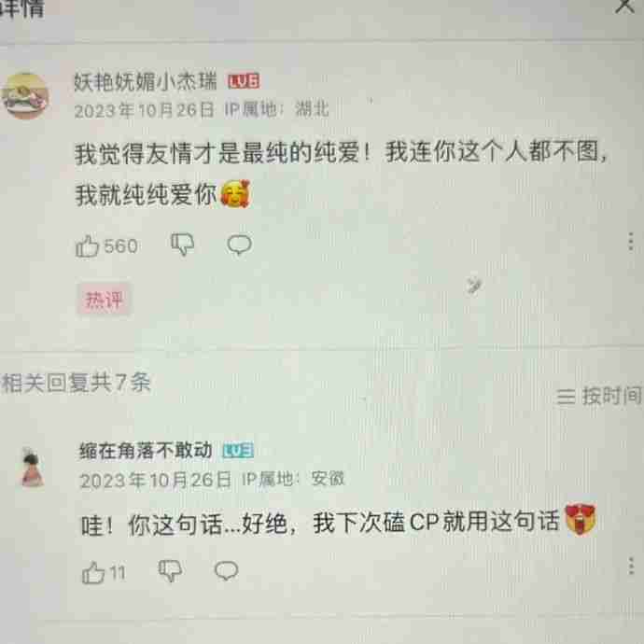
Task: Click the blue level badge on the reply
Action: pos(238,451)
